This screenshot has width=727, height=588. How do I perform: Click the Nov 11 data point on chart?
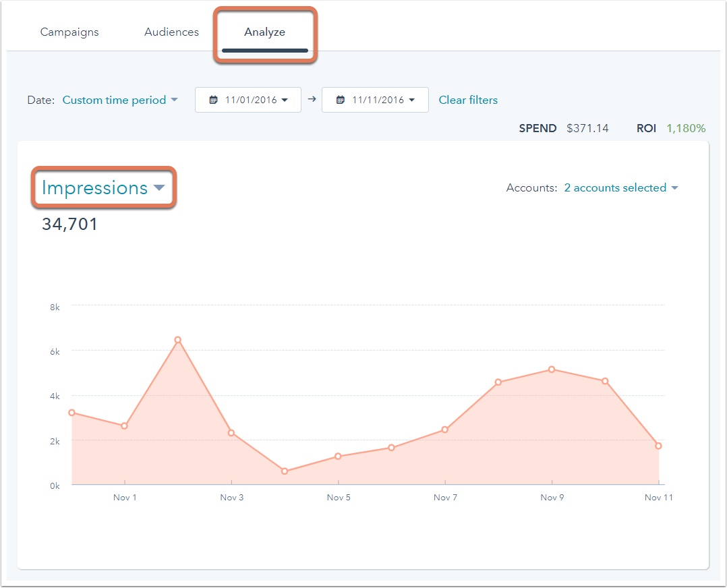658,446
